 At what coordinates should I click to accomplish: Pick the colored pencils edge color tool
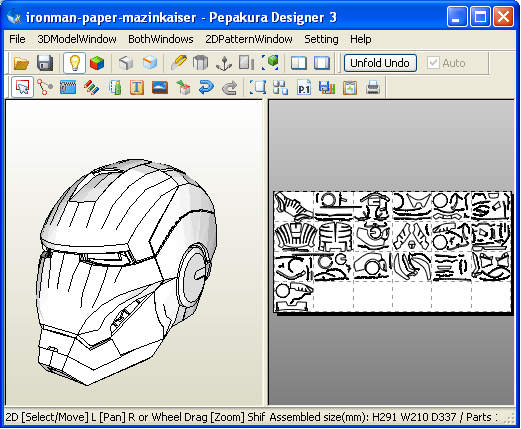(x=91, y=88)
